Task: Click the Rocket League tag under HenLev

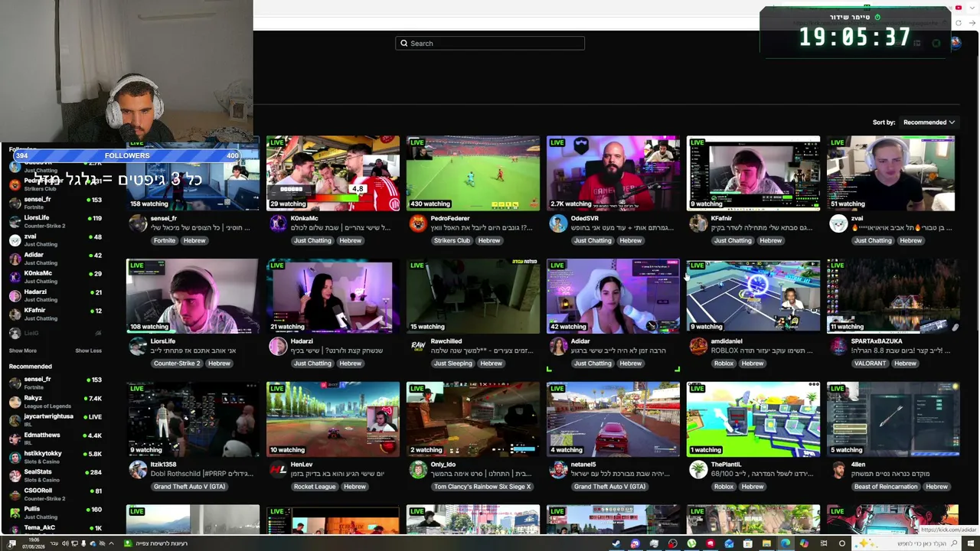Action: click(x=314, y=487)
